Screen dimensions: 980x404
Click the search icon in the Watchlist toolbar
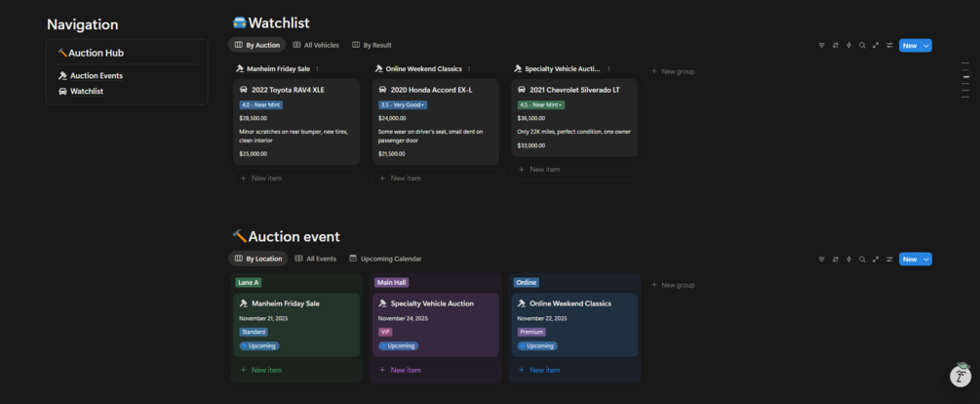click(x=862, y=45)
